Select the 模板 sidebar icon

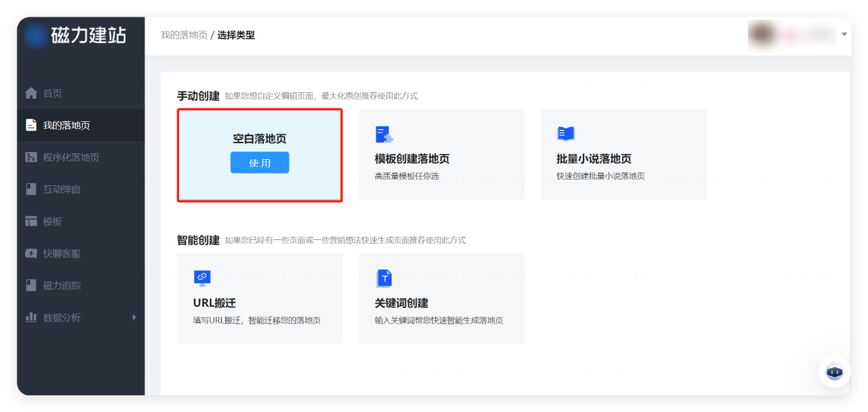coord(31,221)
